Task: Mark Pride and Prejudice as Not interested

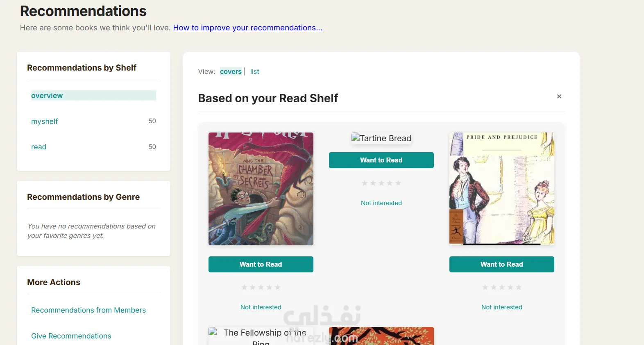Action: pos(501,307)
